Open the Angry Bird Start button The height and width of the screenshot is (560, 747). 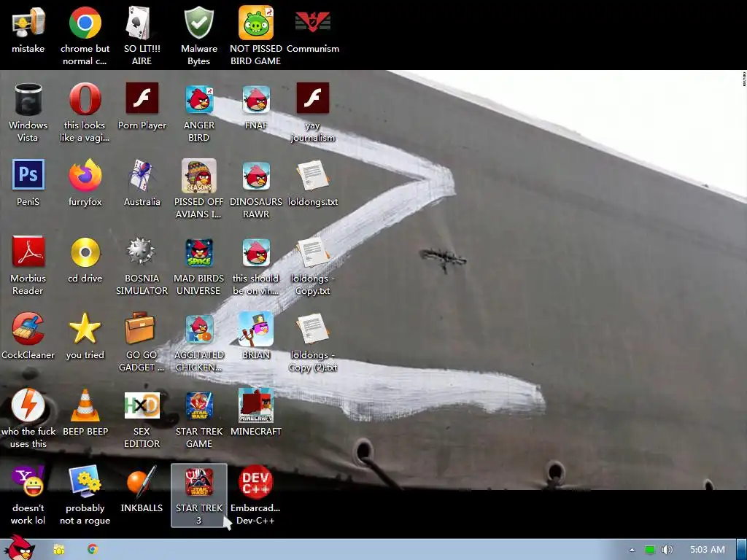20,548
